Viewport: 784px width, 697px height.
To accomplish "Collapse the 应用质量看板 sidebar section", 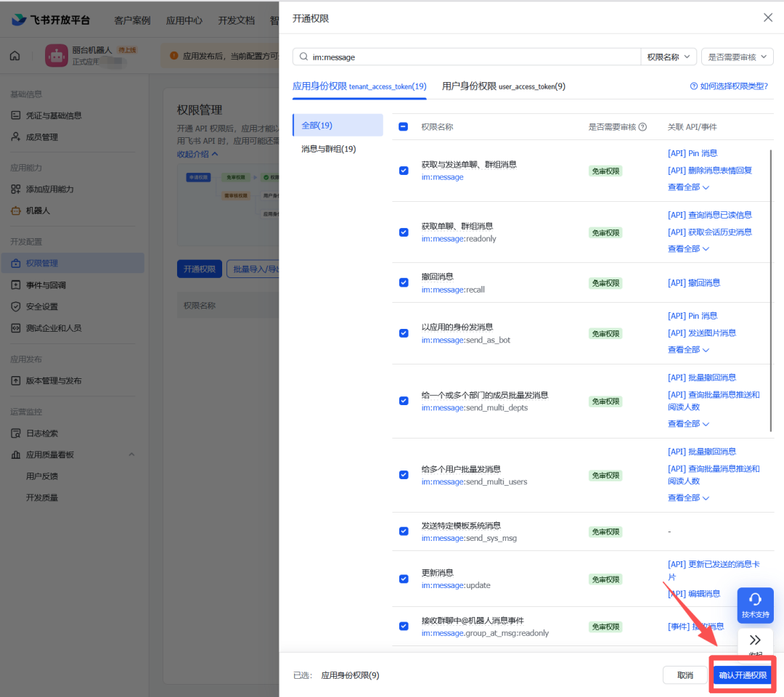I will coord(131,455).
